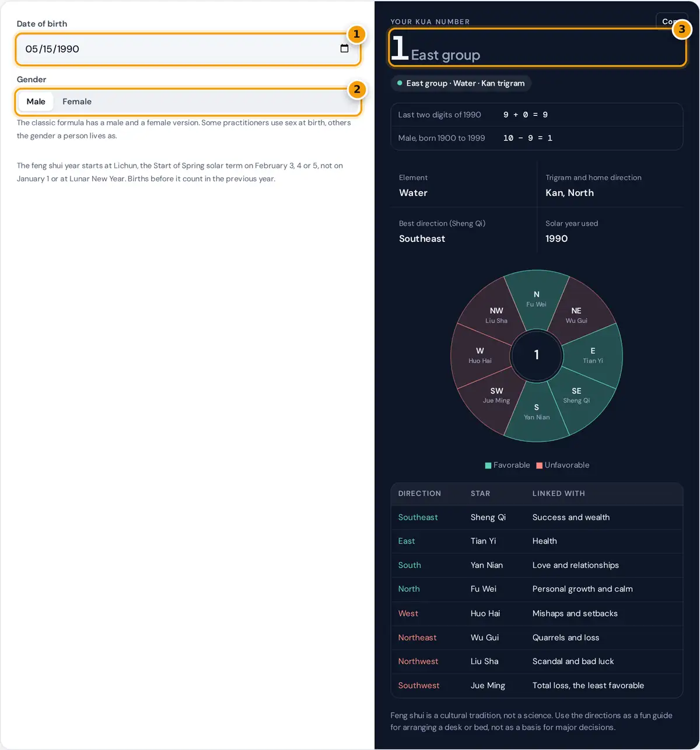Click the LINKED WITH column header
700x750 pixels.
(x=559, y=493)
